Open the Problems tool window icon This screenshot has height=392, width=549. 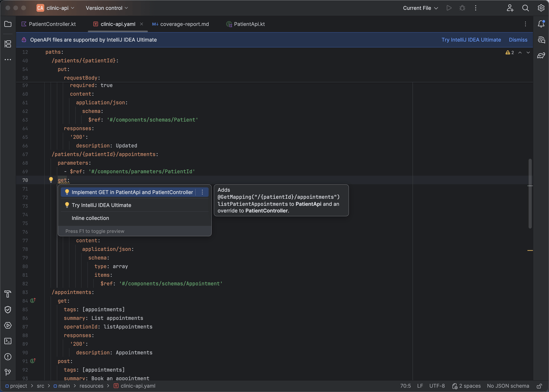pos(8,357)
